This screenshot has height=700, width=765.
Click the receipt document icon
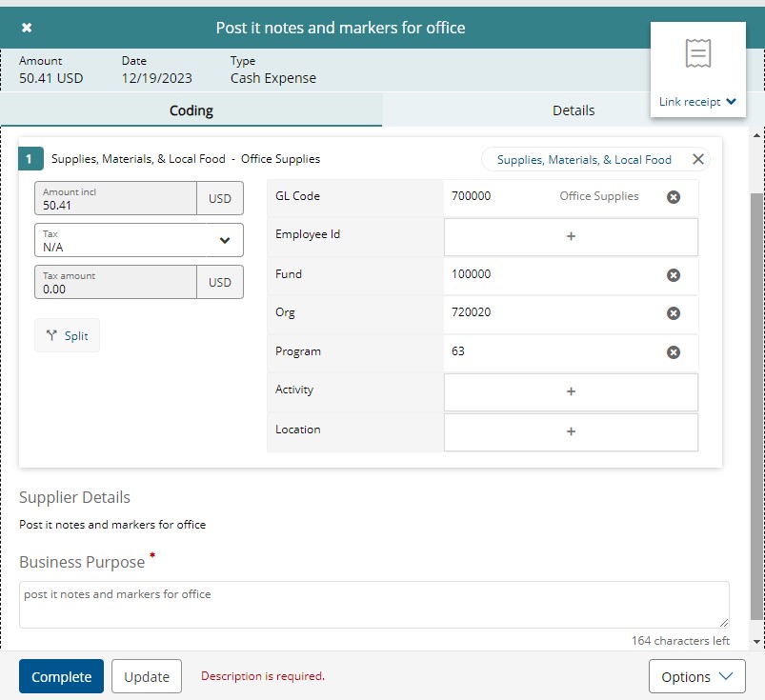click(x=698, y=54)
